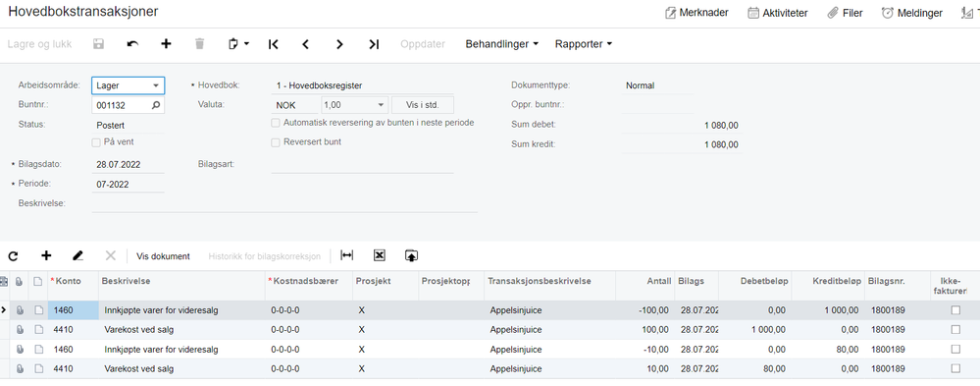Open clipboard copy-paste dropdown
Image resolution: width=980 pixels, height=386 pixels.
[x=238, y=44]
